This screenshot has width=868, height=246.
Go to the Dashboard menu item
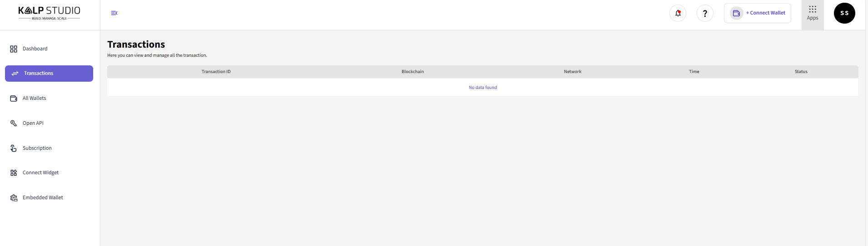(35, 49)
